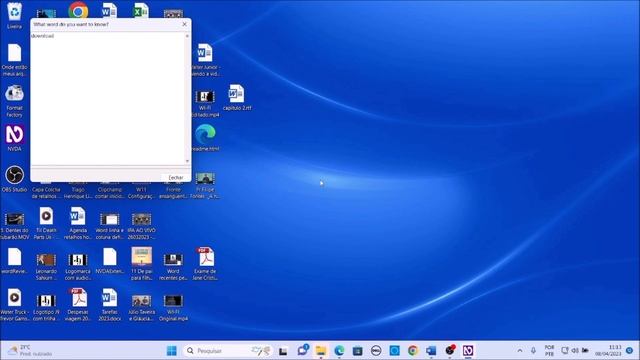Select the 'IRA AO VIVO 26032023' video file

click(141, 226)
